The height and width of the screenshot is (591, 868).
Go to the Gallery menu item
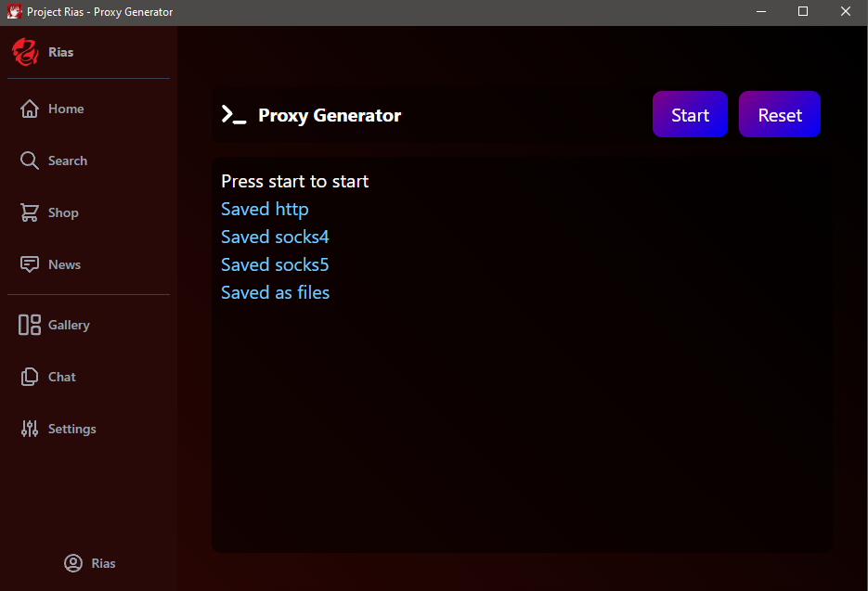tap(69, 325)
